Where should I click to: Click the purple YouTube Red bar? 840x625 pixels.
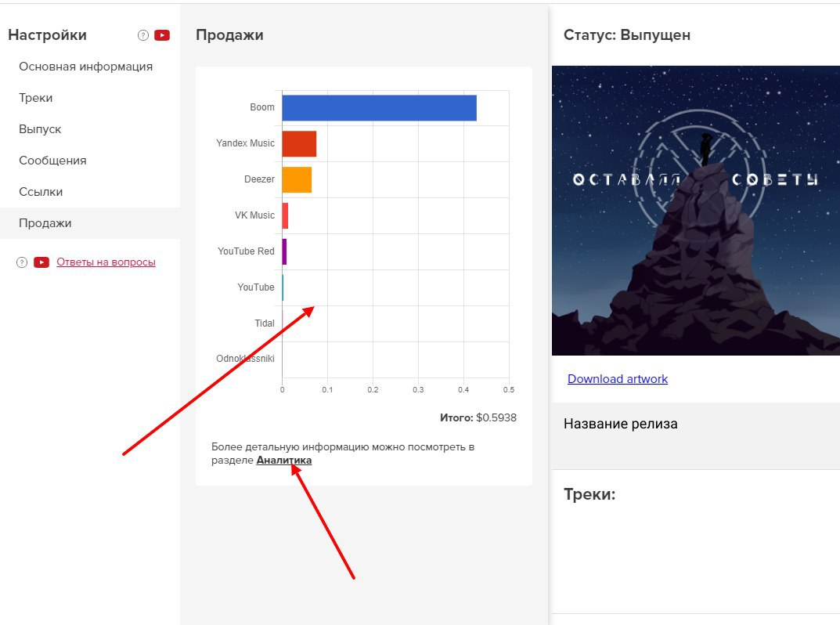click(284, 251)
